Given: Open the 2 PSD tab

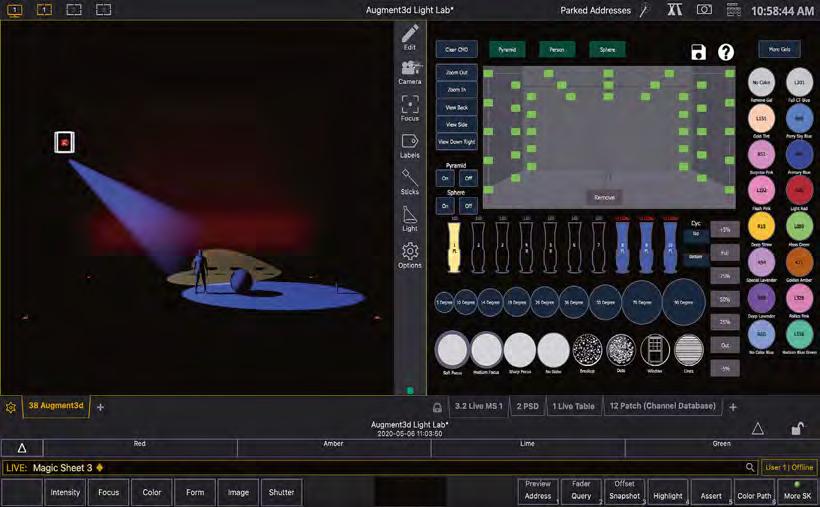Looking at the screenshot, I should [x=527, y=406].
